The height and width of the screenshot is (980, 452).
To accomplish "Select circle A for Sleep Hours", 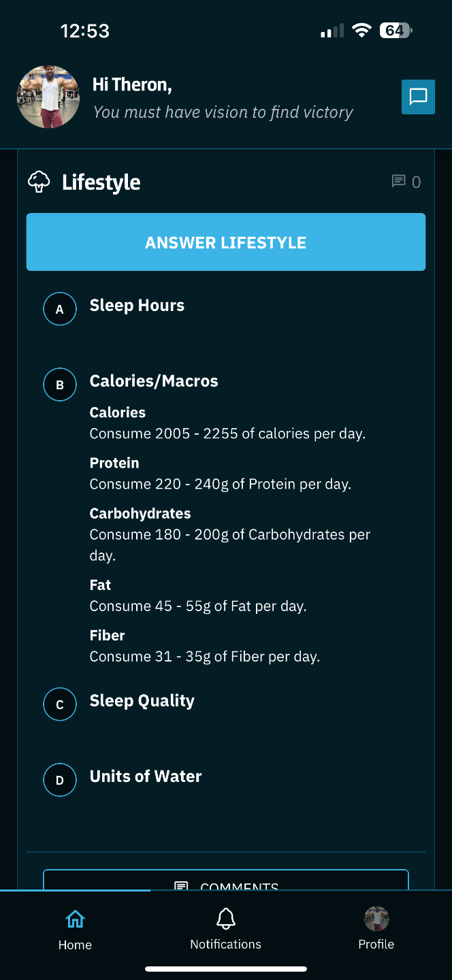I will pos(60,309).
